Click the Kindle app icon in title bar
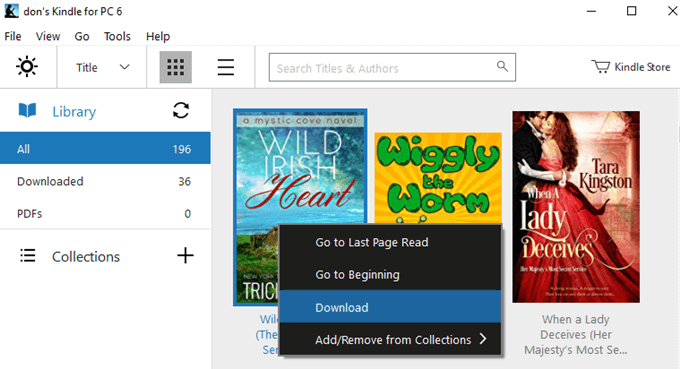Viewport: 680px width, 369px height. pyautogui.click(x=11, y=11)
